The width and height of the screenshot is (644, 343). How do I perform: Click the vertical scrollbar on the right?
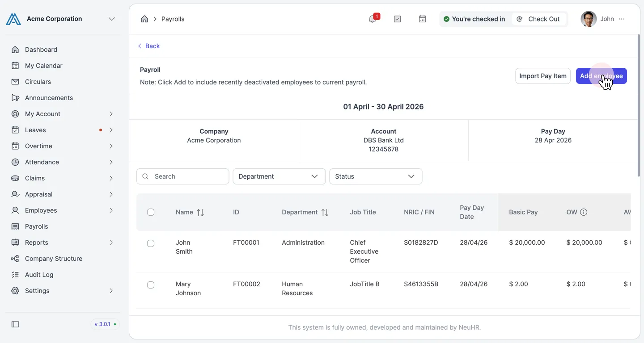coord(638,105)
